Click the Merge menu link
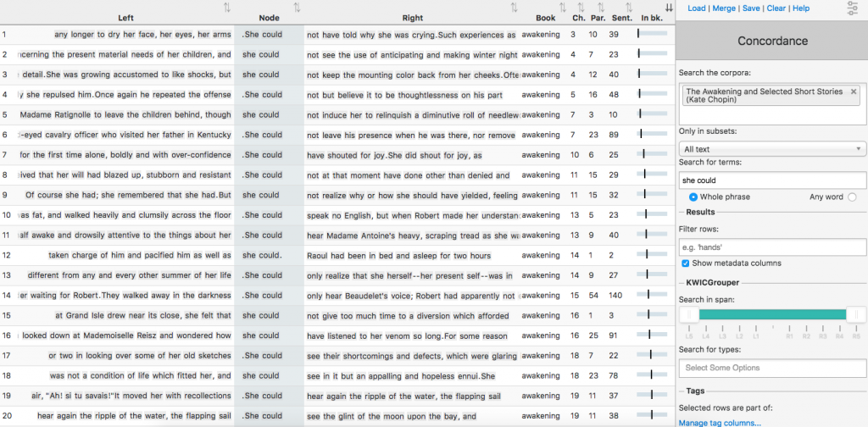 724,8
